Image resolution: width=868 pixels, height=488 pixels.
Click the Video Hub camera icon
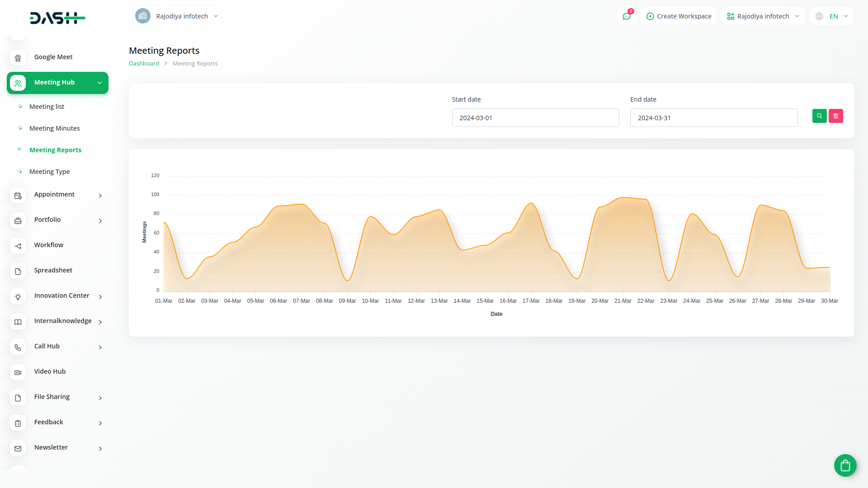(x=18, y=372)
